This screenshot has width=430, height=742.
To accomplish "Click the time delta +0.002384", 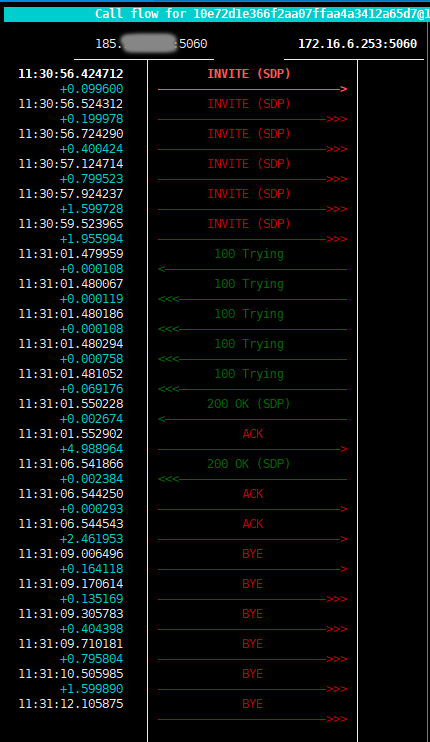I will click(91, 479).
